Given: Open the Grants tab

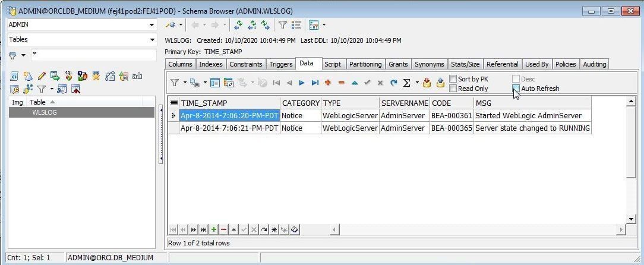Looking at the screenshot, I should point(398,64).
